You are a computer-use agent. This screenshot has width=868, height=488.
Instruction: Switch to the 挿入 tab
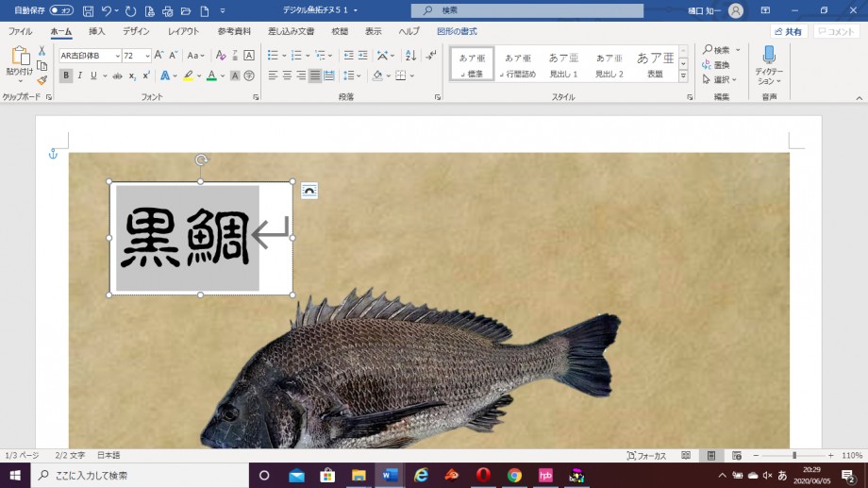point(97,31)
